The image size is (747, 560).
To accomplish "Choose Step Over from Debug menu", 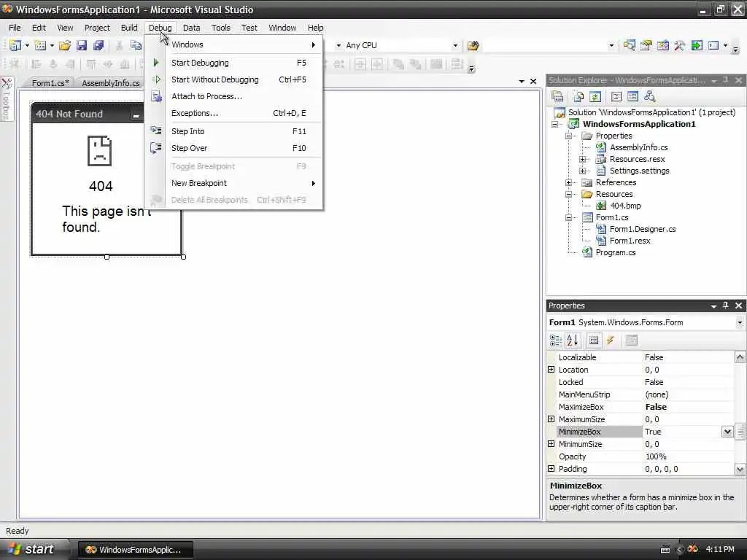I will tap(233, 148).
